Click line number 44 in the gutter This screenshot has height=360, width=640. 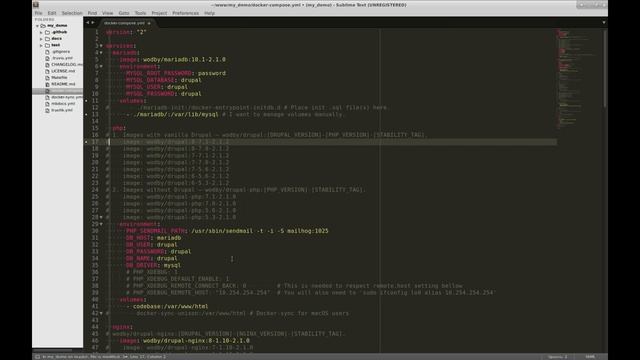95,327
